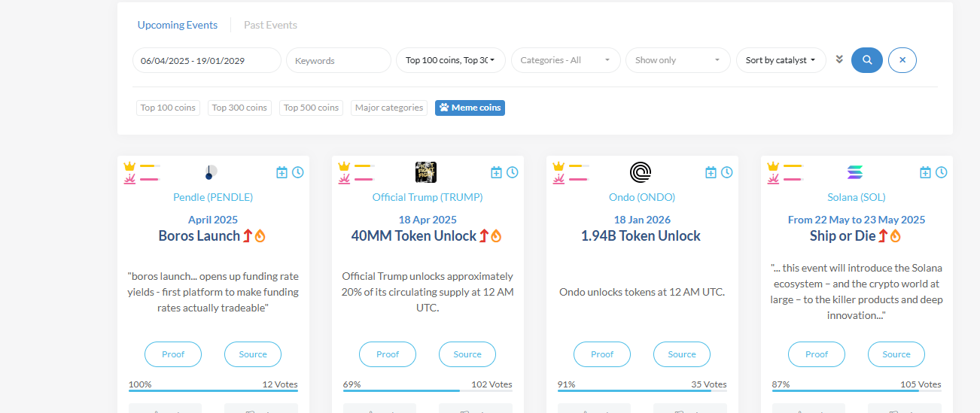Click Proof button on Solana card
The height and width of the screenshot is (413, 980).
(x=817, y=354)
